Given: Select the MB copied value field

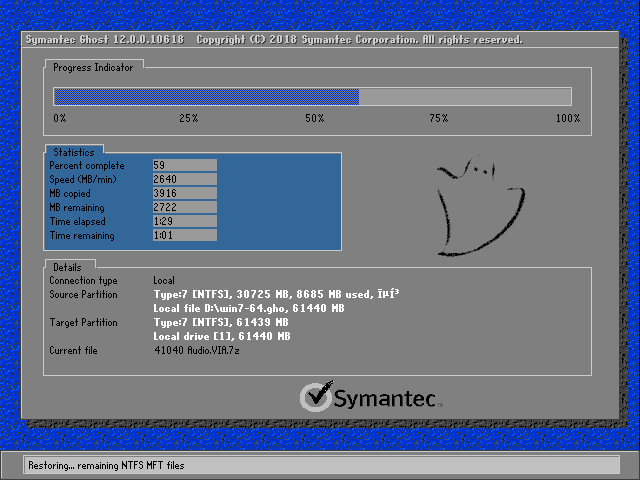Looking at the screenshot, I should coord(184,193).
